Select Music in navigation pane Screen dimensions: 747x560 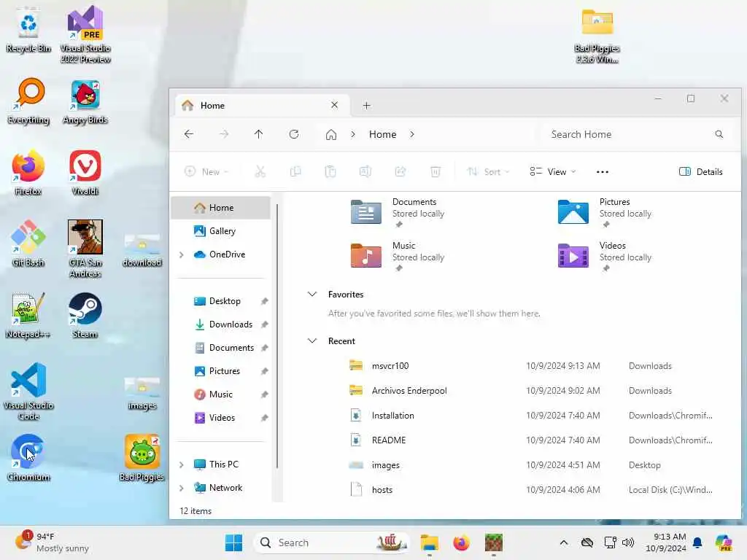pyautogui.click(x=222, y=394)
